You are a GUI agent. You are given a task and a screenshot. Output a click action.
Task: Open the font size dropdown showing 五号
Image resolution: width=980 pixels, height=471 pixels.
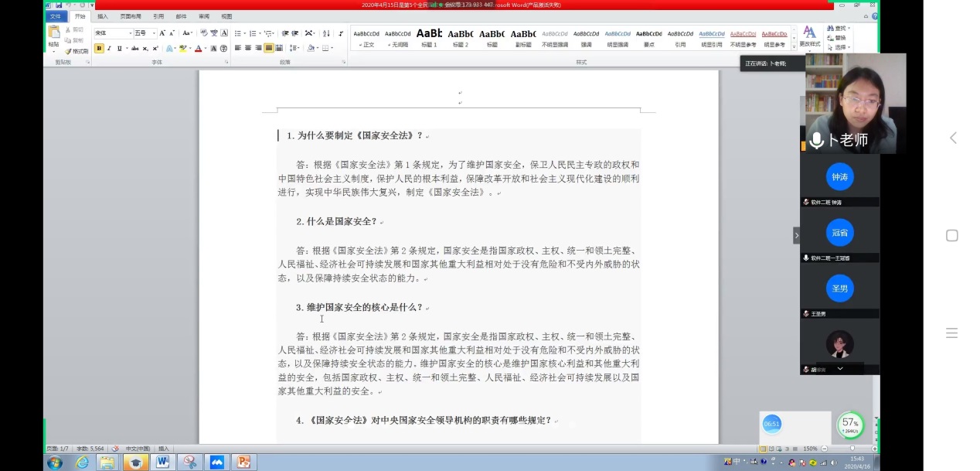click(145, 33)
